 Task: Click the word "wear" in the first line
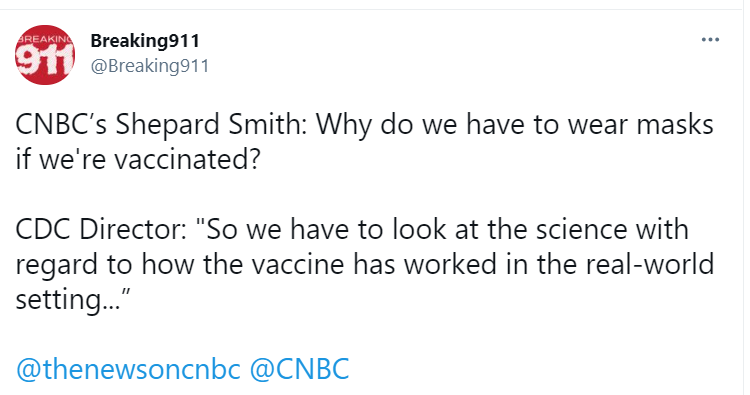(x=598, y=124)
